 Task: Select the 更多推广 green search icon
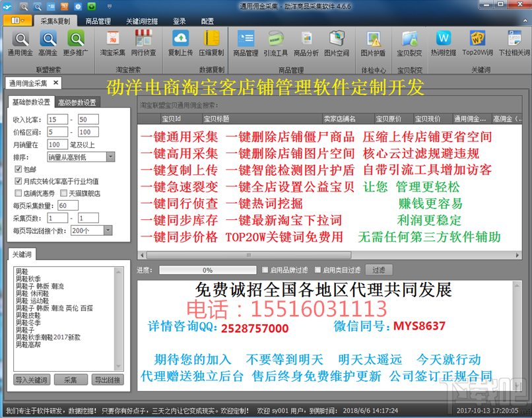pyautogui.click(x=76, y=43)
